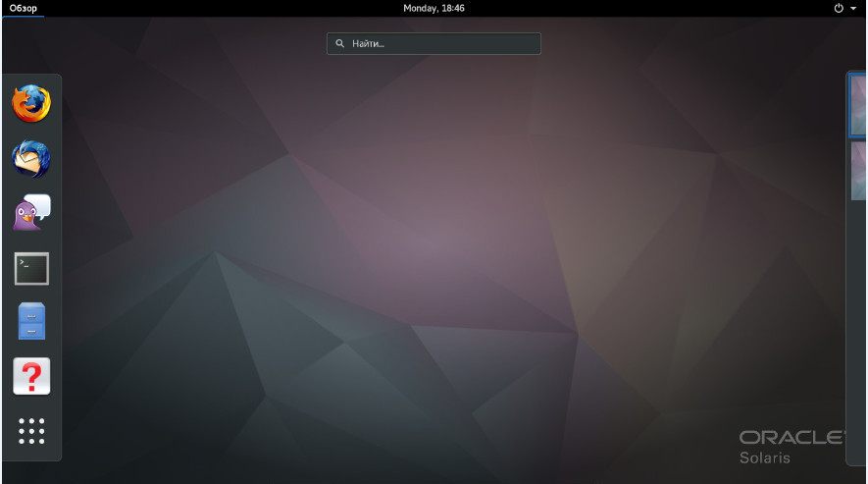Focus the Найти search field
This screenshot has height=484, width=868.
(434, 44)
